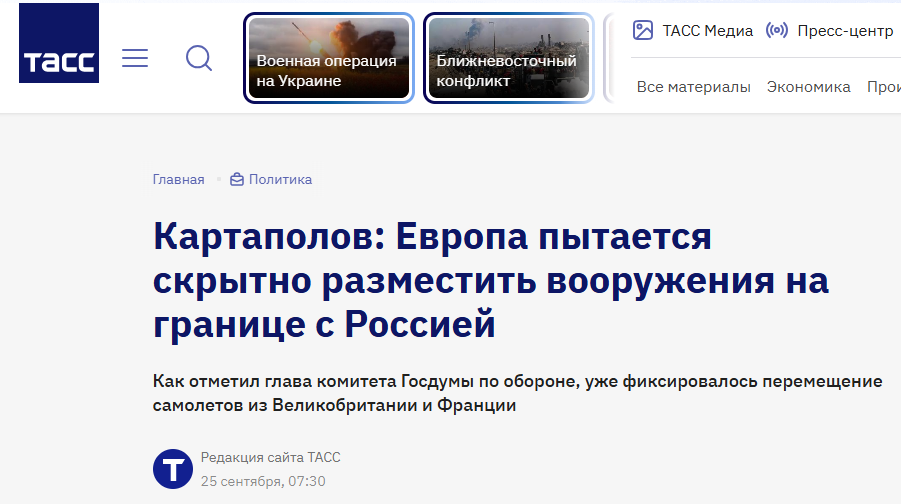Click the TASS logo
The width and height of the screenshot is (901, 504).
coord(59,43)
